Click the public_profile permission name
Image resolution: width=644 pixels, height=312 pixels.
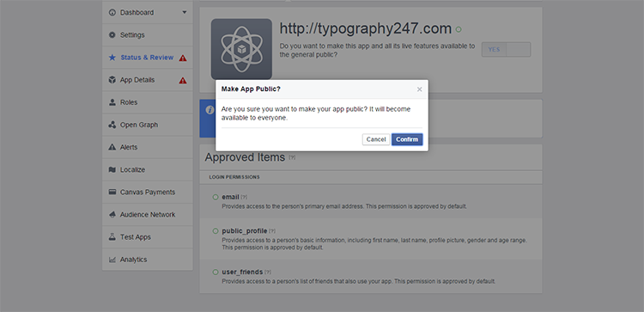tap(245, 231)
